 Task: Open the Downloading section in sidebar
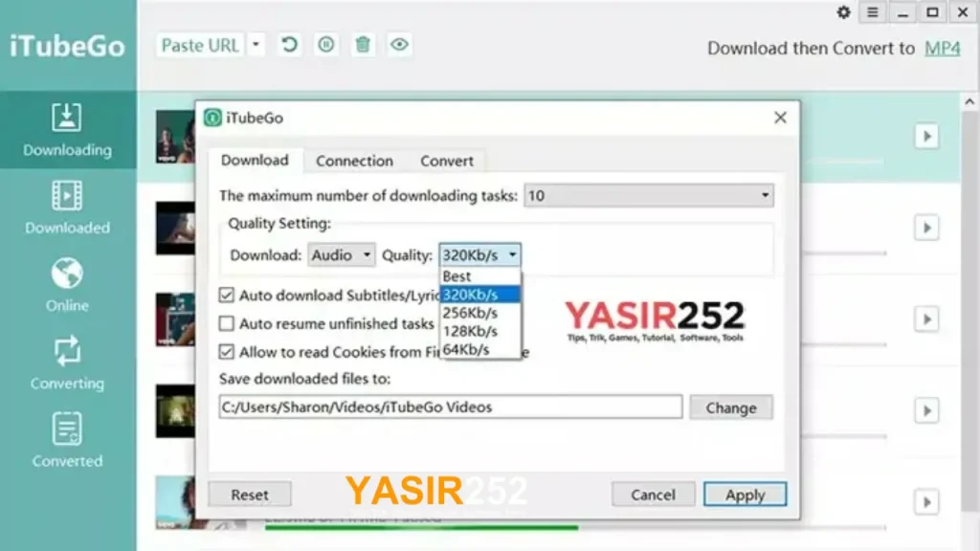click(68, 130)
